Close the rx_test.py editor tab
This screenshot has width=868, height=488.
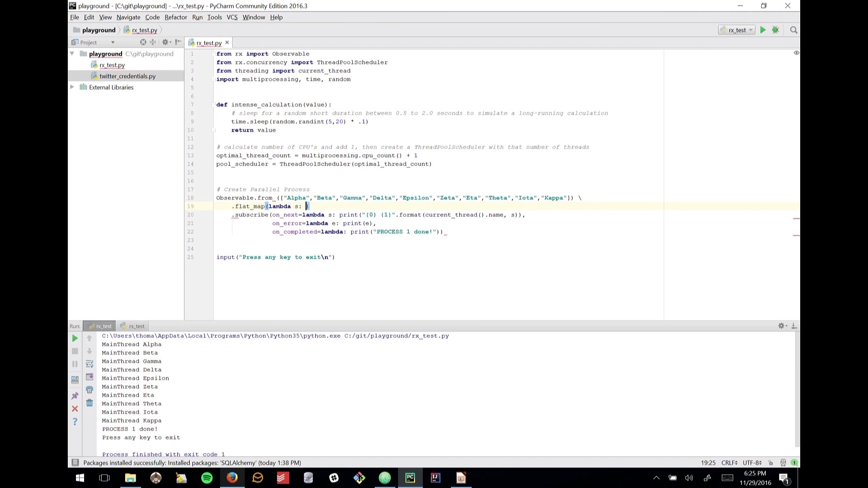pyautogui.click(x=227, y=42)
